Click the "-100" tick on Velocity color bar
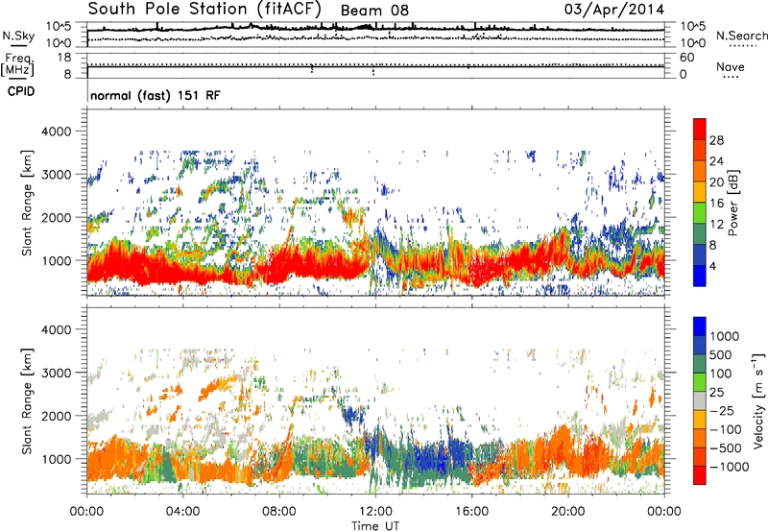Screen dimensions: 768x532 tap(726, 429)
